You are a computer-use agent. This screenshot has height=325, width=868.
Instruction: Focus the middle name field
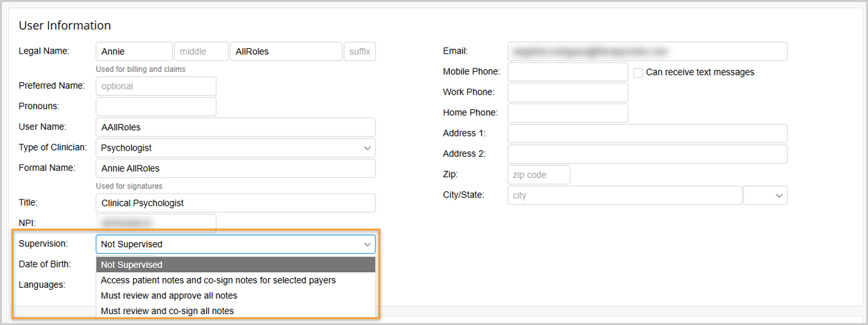[201, 52]
